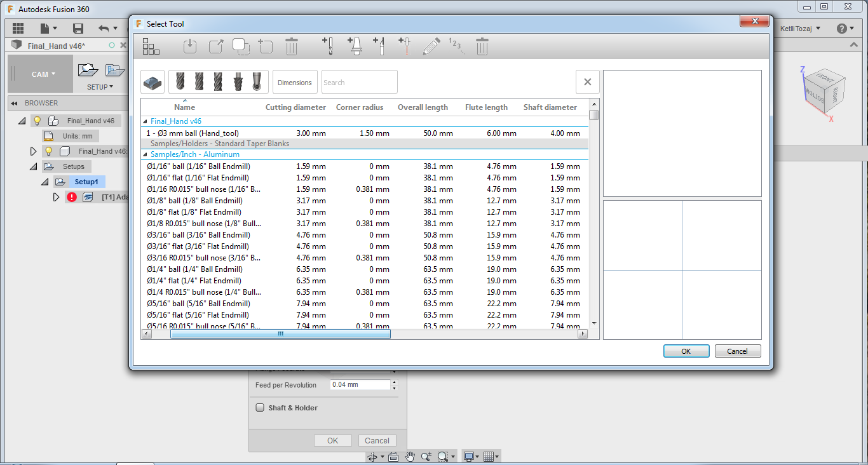The width and height of the screenshot is (868, 465).
Task: Click the New Turning Tool icon
Action: (379, 46)
